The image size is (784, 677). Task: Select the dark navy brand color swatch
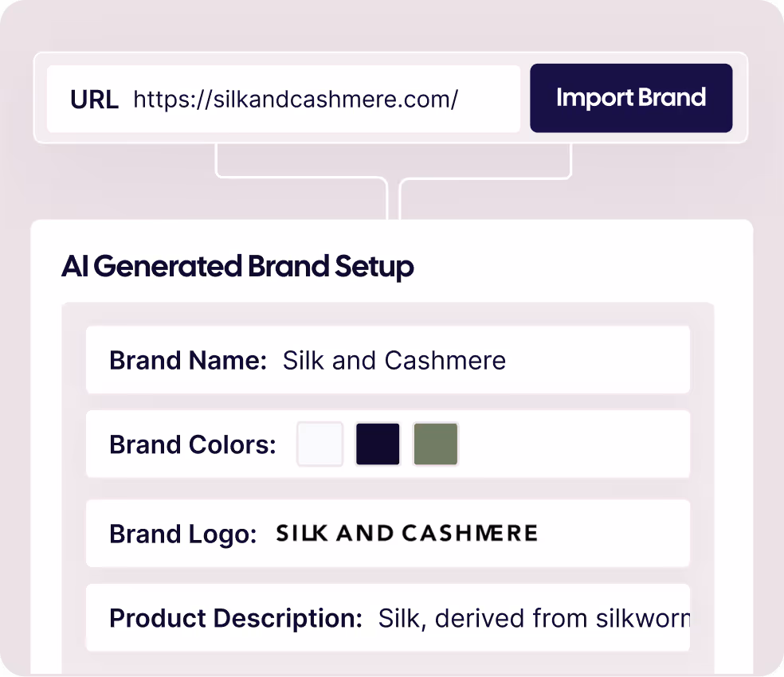click(378, 444)
